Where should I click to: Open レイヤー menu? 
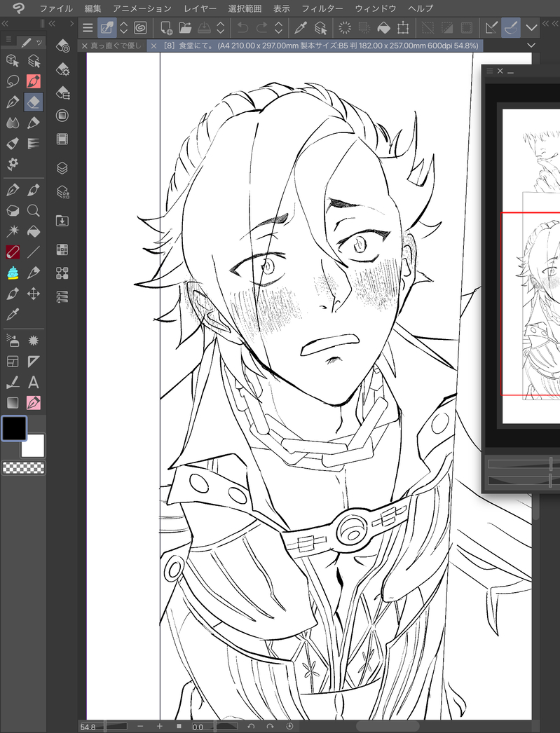(x=200, y=8)
